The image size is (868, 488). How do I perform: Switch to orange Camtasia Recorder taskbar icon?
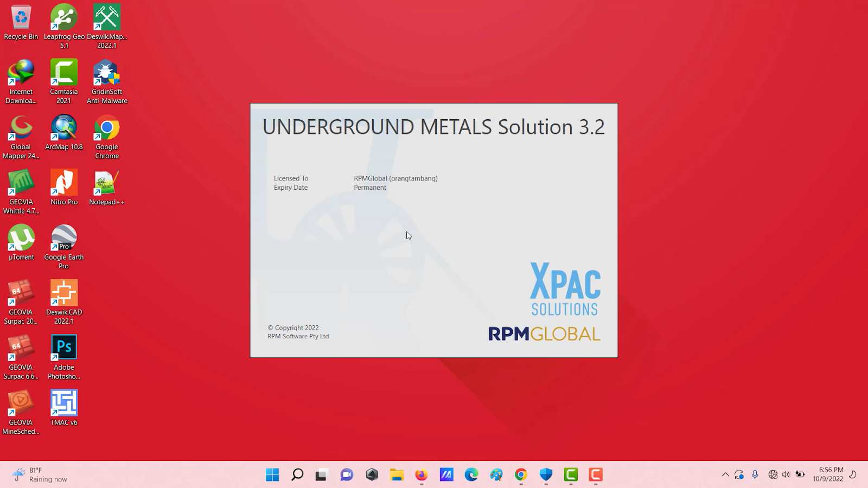click(x=596, y=475)
